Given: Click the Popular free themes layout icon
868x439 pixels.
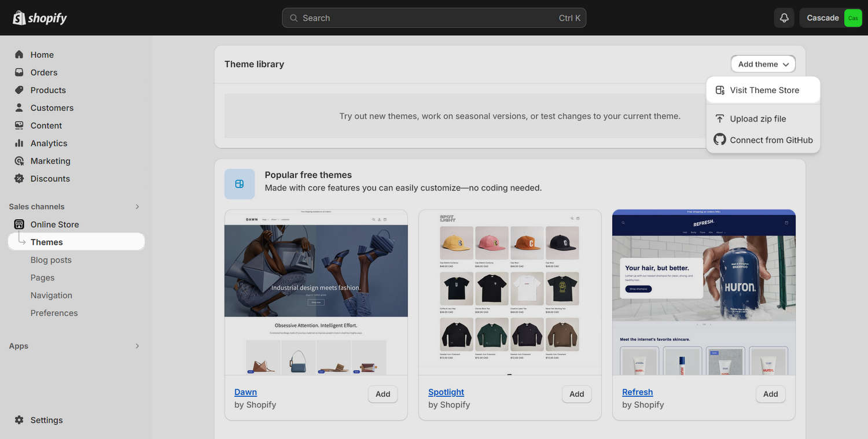Looking at the screenshot, I should 240,184.
